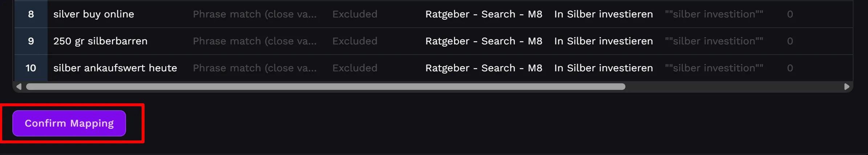The width and height of the screenshot is (868, 155).
Task: Click the "silver buy online" search term cell
Action: [x=94, y=14]
